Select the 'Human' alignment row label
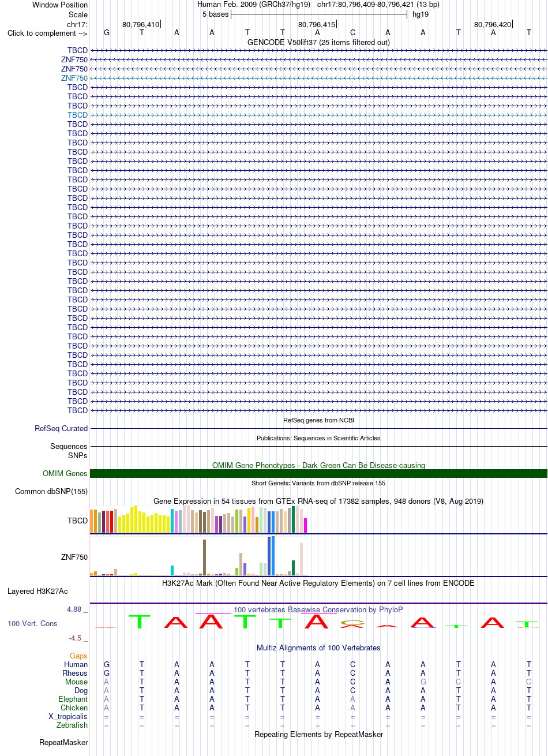 [x=76, y=665]
